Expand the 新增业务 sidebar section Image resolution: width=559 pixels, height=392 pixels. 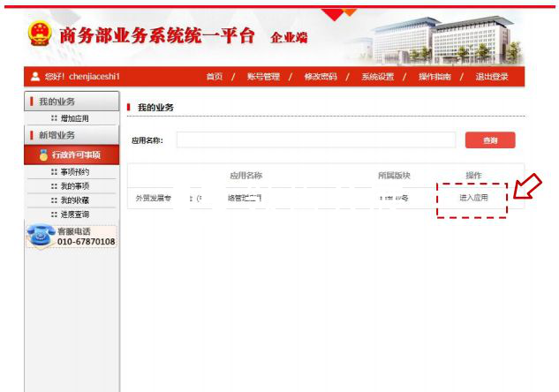(x=57, y=136)
